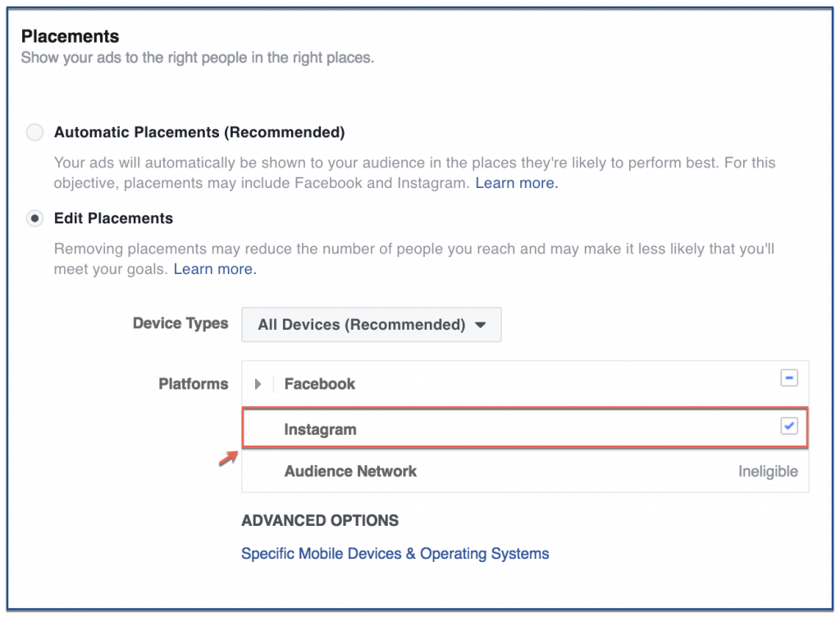Open the All Devices (Recommended) dropdown
The width and height of the screenshot is (840, 617).
(x=372, y=325)
